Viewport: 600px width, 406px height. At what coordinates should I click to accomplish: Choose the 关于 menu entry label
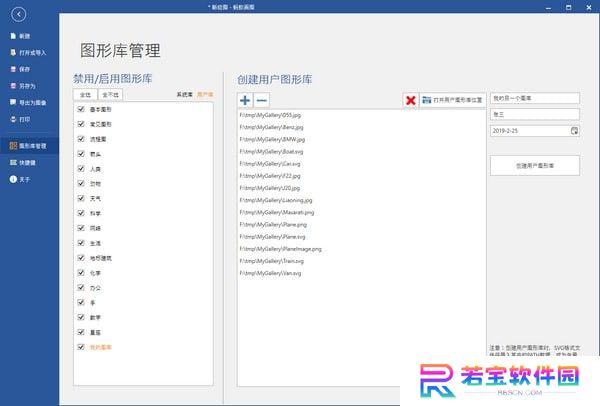(x=24, y=179)
